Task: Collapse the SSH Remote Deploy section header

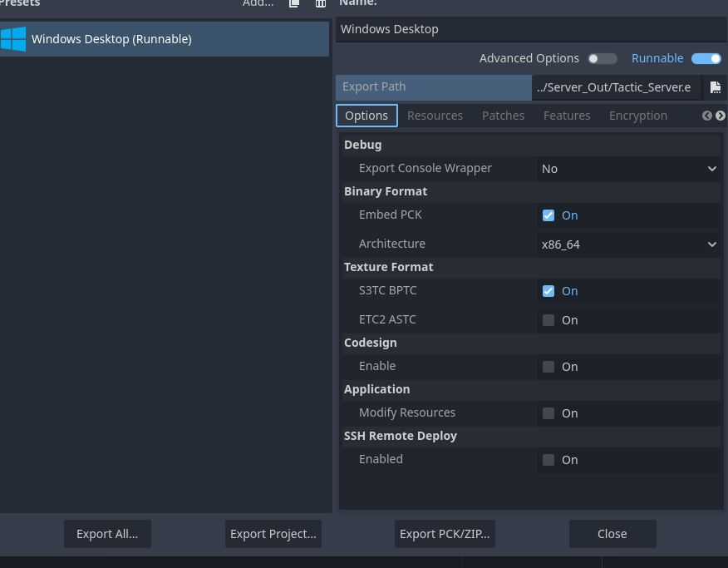Action: click(x=531, y=436)
